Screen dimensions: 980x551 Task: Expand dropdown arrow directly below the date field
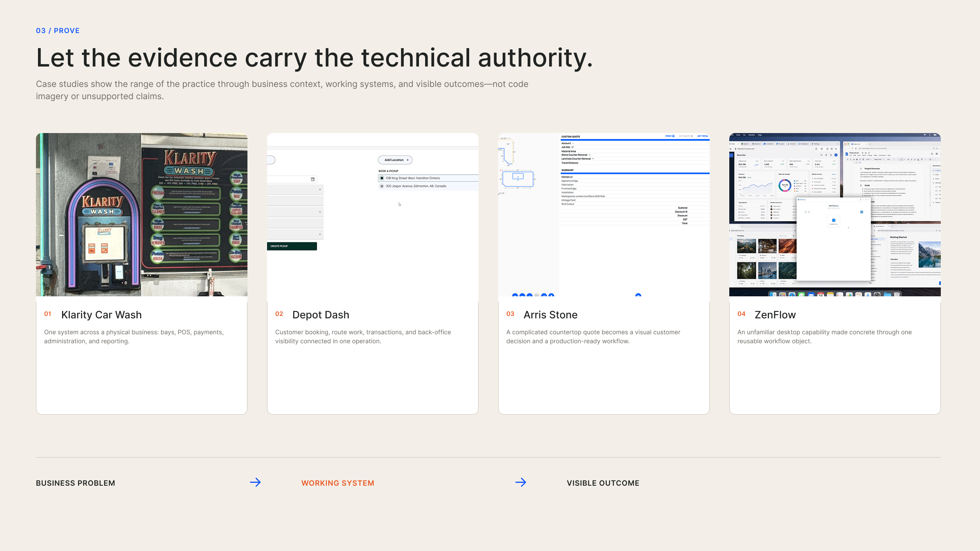[x=320, y=189]
